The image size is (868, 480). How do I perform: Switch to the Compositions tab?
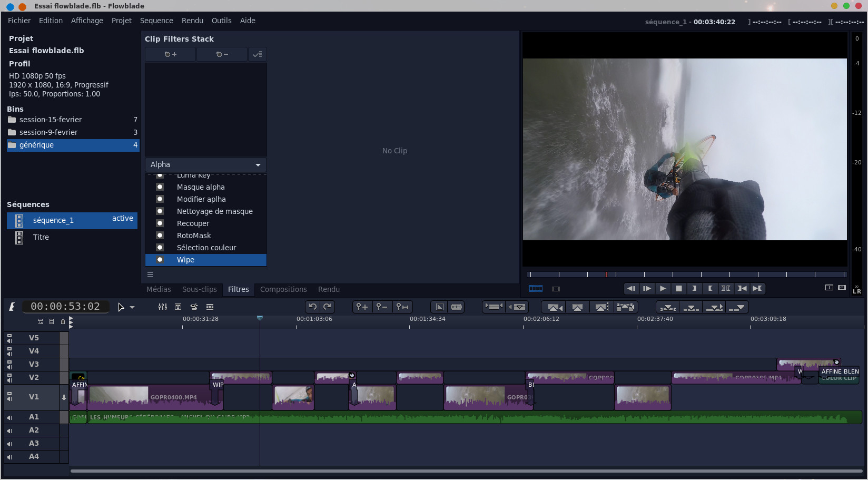[283, 289]
